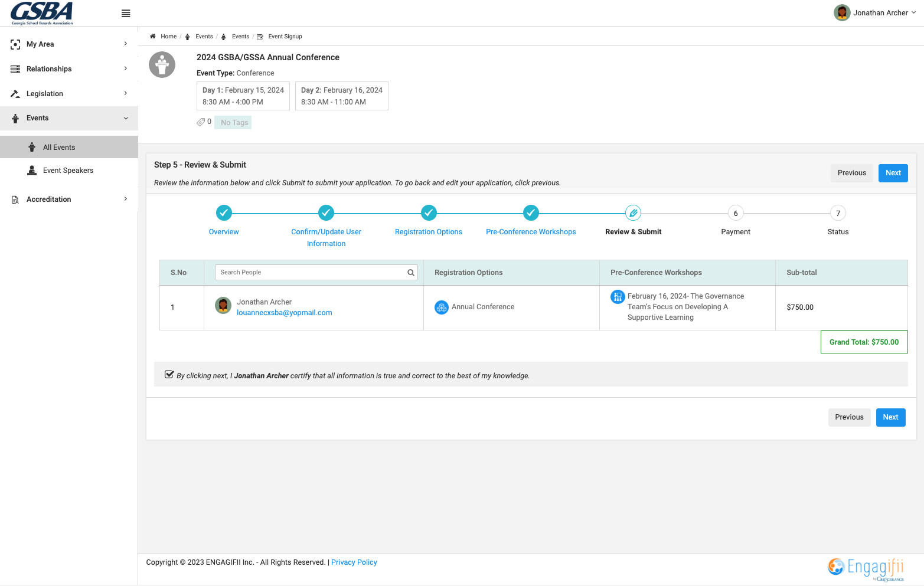Click the Overview step checkmark circle

coord(224,213)
